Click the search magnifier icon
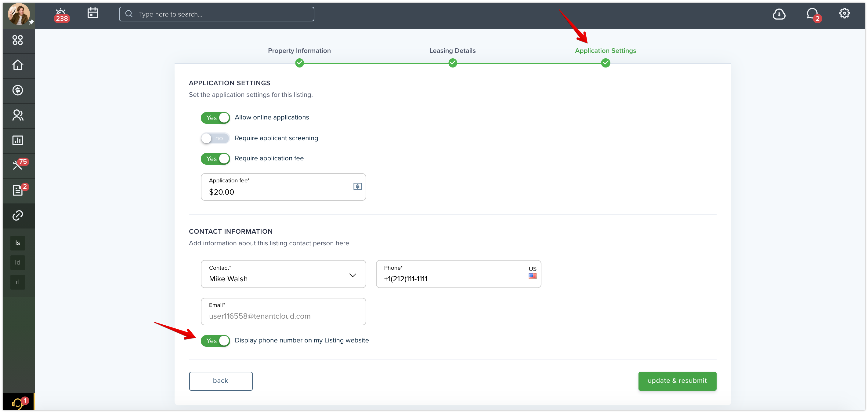868x413 pixels. (129, 14)
